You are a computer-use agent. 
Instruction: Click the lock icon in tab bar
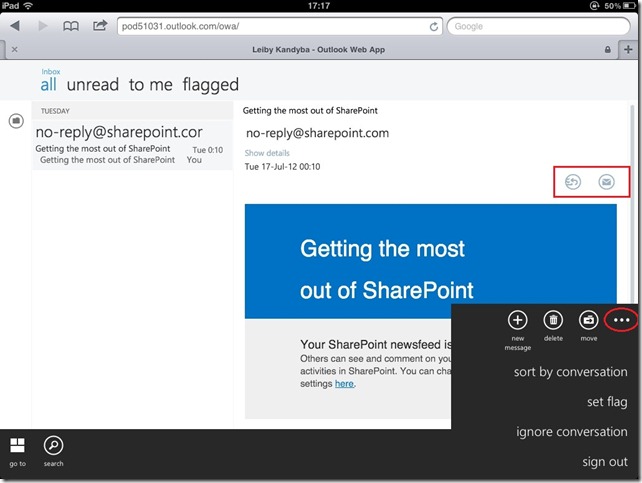point(608,50)
